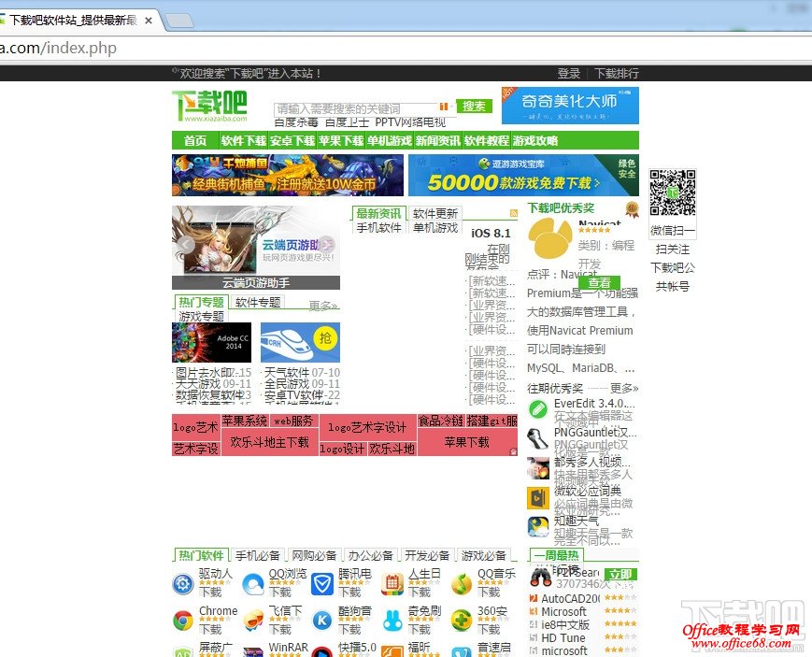Open 新闻资讯 in navigation bar
The height and width of the screenshot is (657, 812).
coord(438,140)
